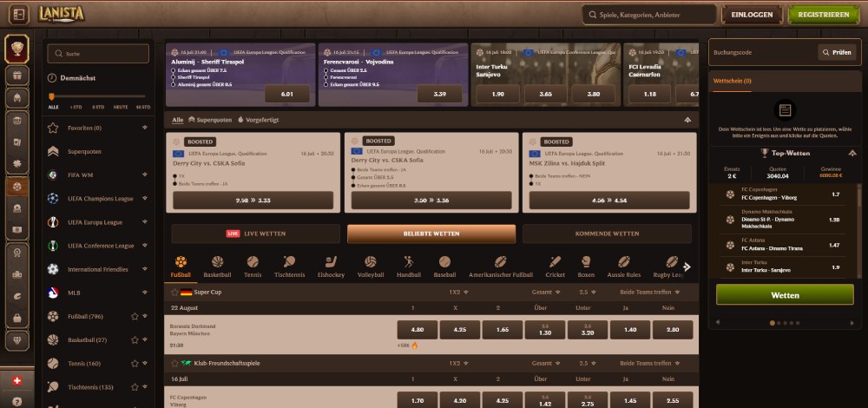Image resolution: width=868 pixels, height=408 pixels.
Task: Set time filter to HEUTE
Action: coord(120,108)
